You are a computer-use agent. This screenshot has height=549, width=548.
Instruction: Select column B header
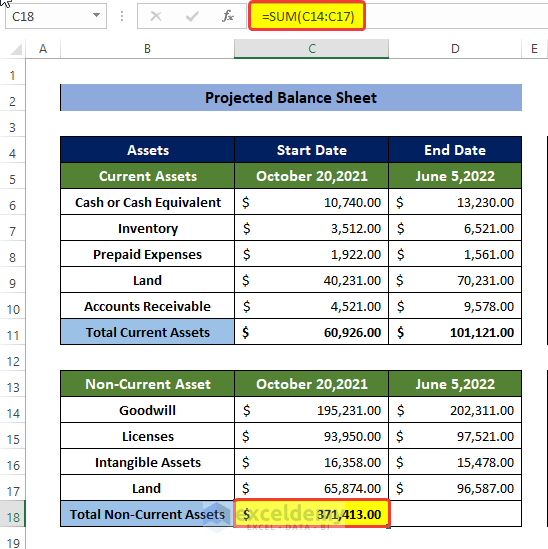pos(147,49)
